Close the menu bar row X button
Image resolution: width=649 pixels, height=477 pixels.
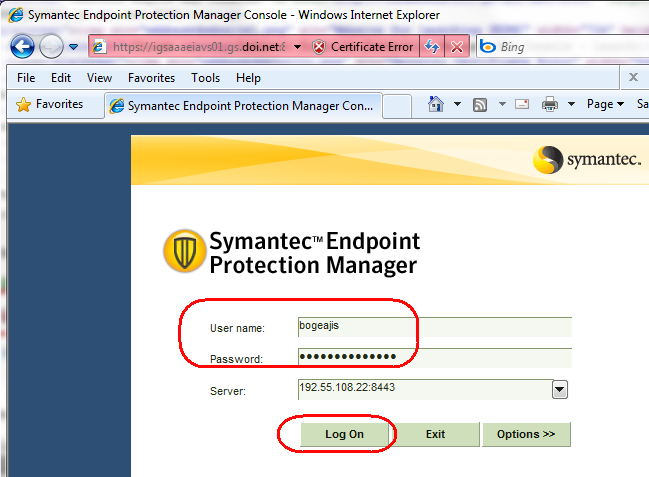tap(633, 77)
